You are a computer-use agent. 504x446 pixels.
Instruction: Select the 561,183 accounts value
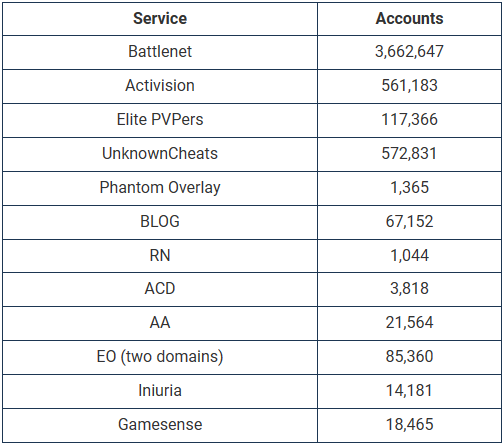pos(409,85)
